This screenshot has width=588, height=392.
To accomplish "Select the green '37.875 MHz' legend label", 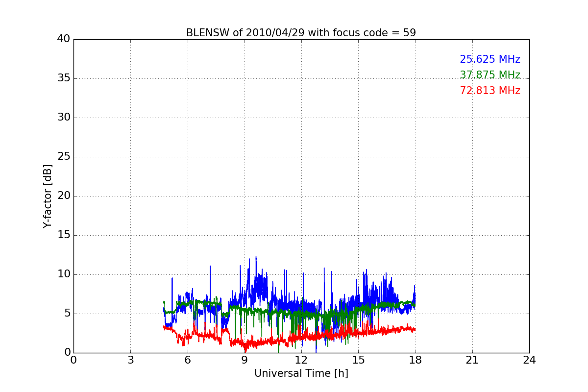I will coord(490,75).
